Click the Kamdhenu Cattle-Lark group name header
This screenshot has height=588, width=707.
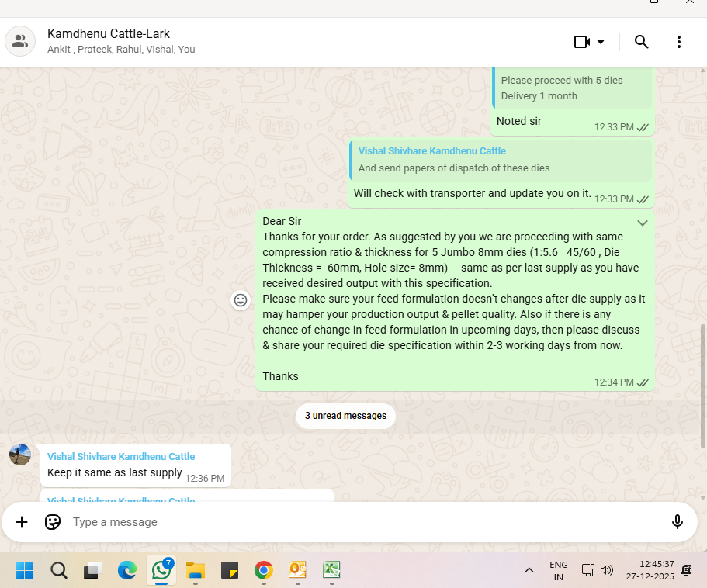[x=109, y=34]
